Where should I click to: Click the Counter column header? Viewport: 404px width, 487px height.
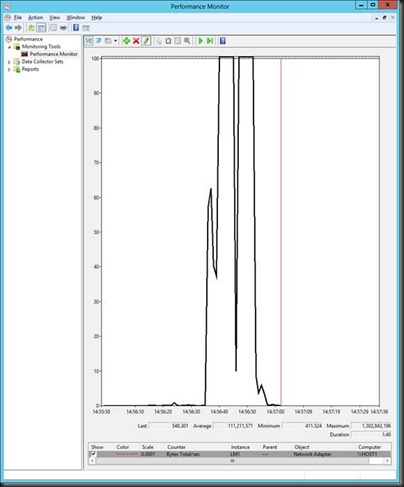tap(176, 447)
